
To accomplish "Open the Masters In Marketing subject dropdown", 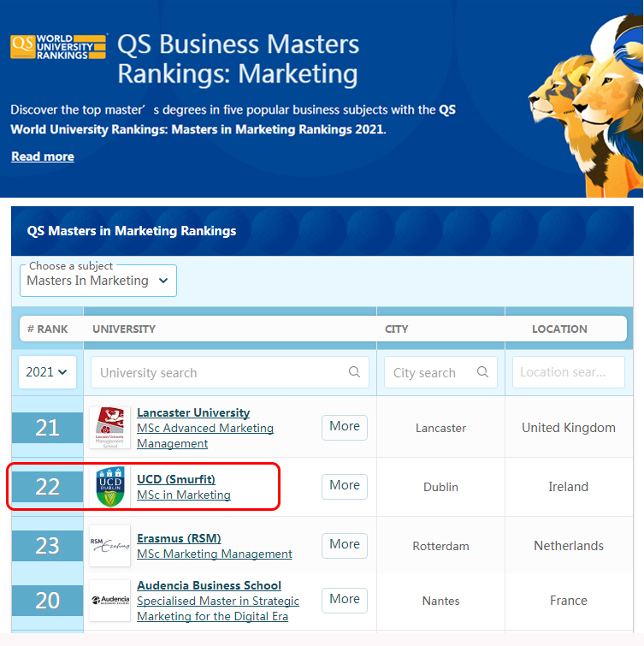I will click(x=98, y=281).
